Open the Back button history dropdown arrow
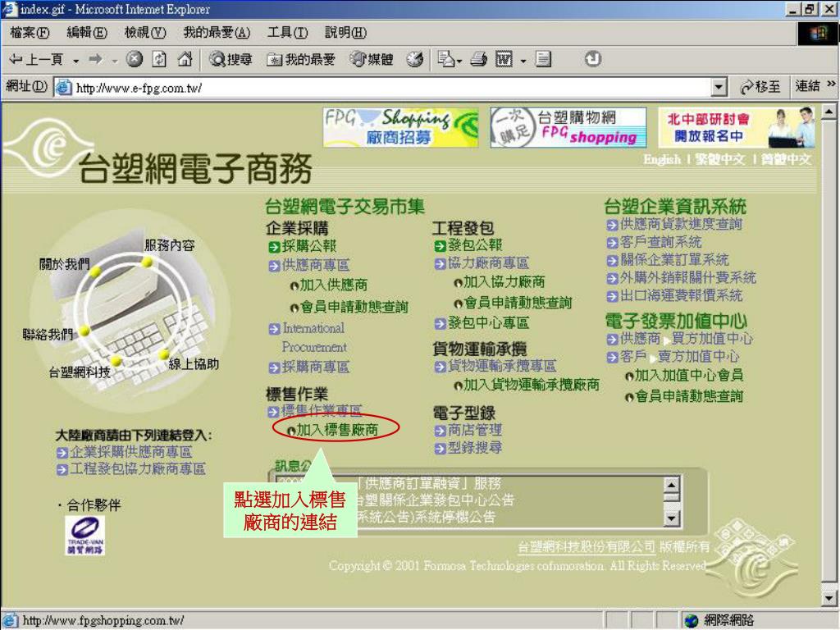 pos(75,60)
